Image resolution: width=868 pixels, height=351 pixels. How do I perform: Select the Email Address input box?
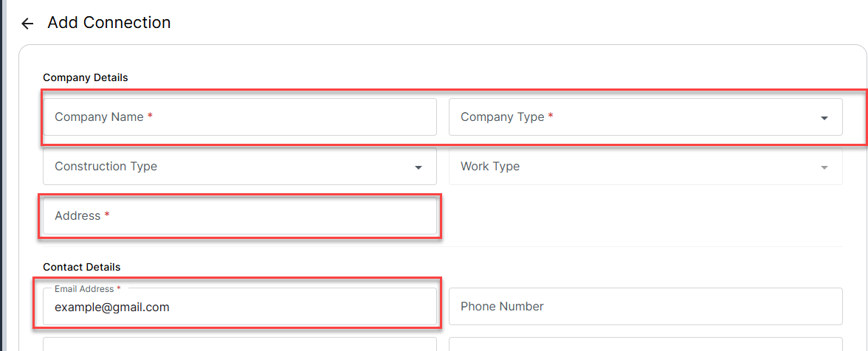295,307
